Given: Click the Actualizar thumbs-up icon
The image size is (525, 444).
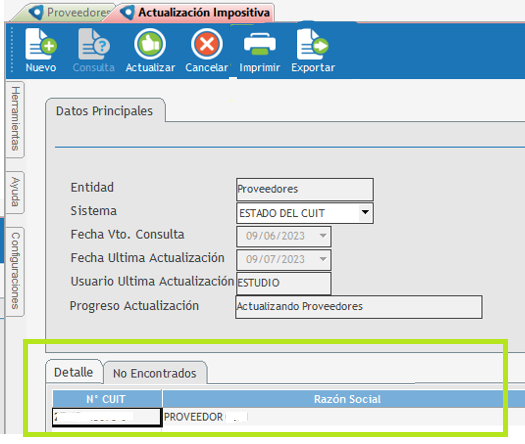Looking at the screenshot, I should (150, 44).
